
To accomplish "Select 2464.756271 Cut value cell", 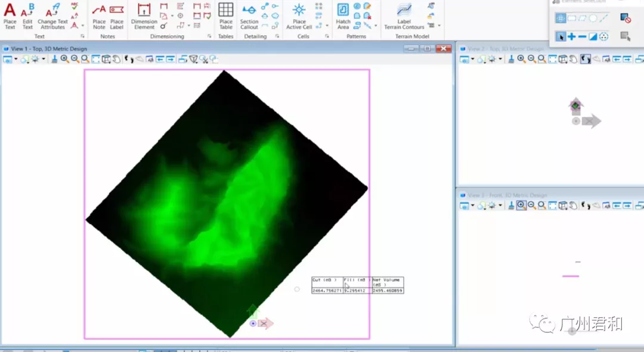I will pos(327,291).
